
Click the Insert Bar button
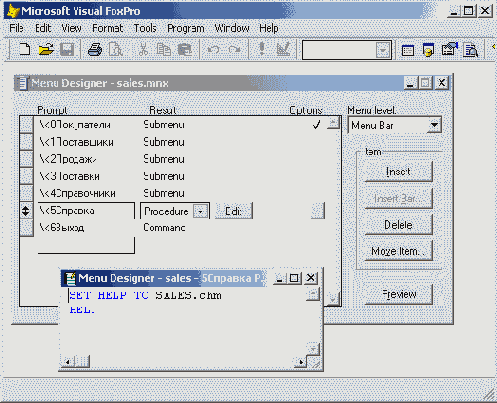coord(399,198)
